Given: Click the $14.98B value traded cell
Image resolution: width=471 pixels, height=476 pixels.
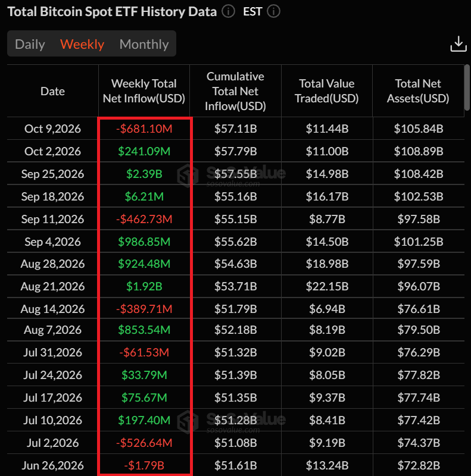Looking at the screenshot, I should pyautogui.click(x=327, y=174).
